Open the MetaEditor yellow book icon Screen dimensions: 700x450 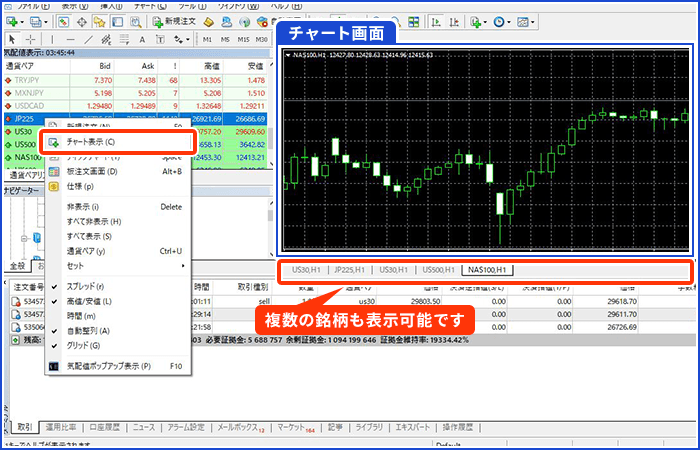(x=208, y=21)
